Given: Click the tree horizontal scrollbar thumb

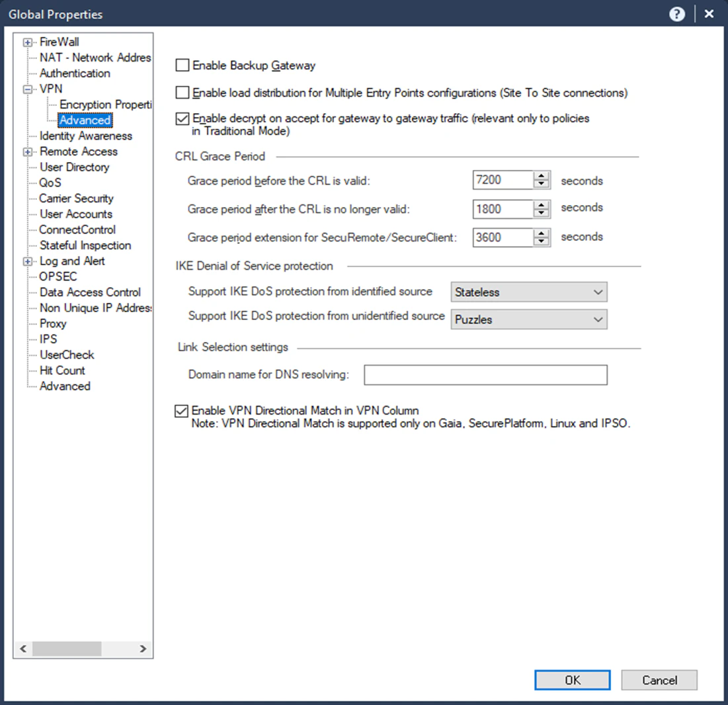Looking at the screenshot, I should point(67,649).
